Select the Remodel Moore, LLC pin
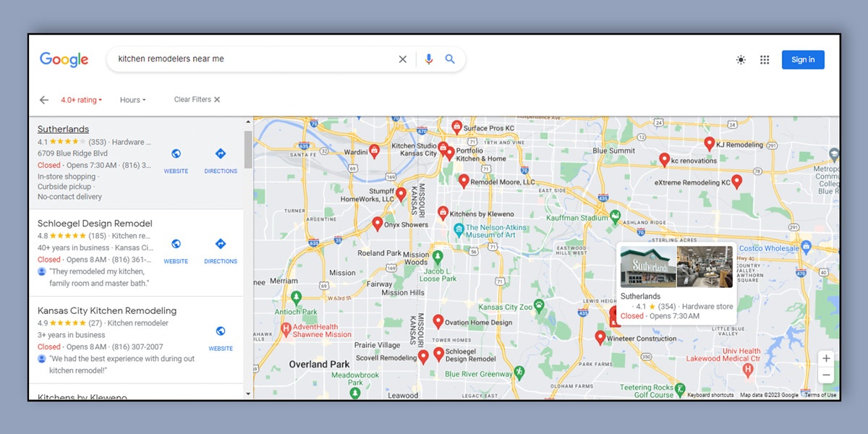868x434 pixels. [x=464, y=181]
